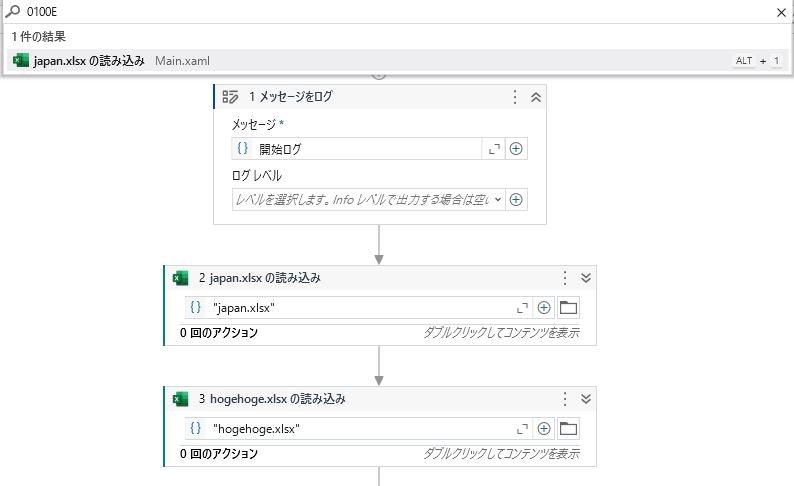794x486 pixels.
Task: Click the 1 件の結果 results count
Action: (x=38, y=36)
